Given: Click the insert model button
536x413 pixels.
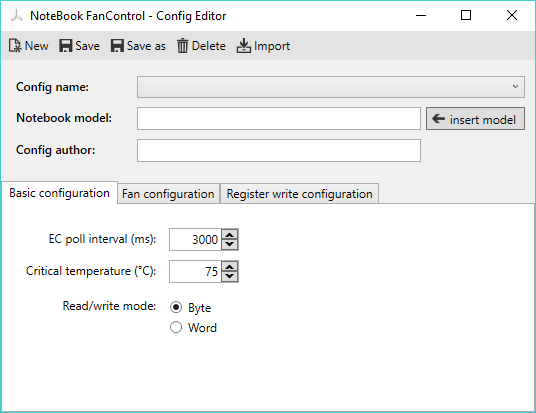Looking at the screenshot, I should click(x=475, y=119).
